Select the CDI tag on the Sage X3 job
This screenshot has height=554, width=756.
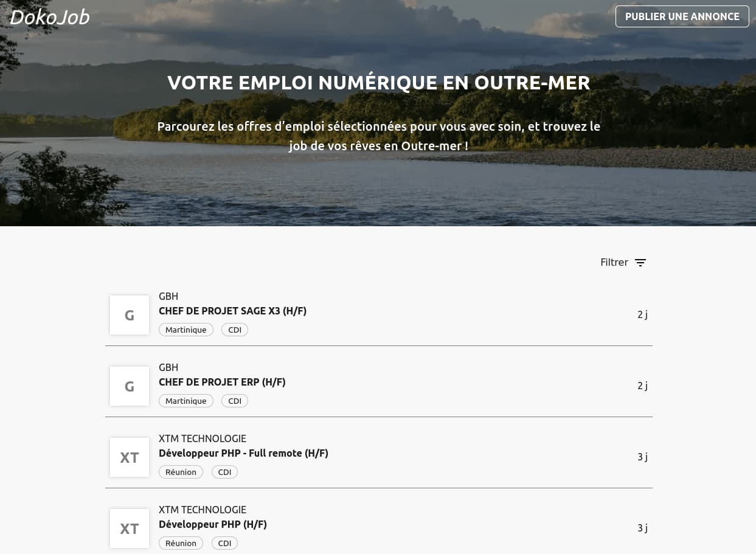tap(235, 330)
